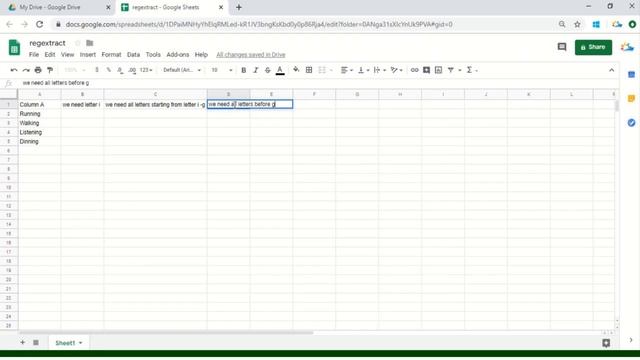Go to Sheets home via green logo
This screenshot has height=360, width=640.
[x=14, y=47]
